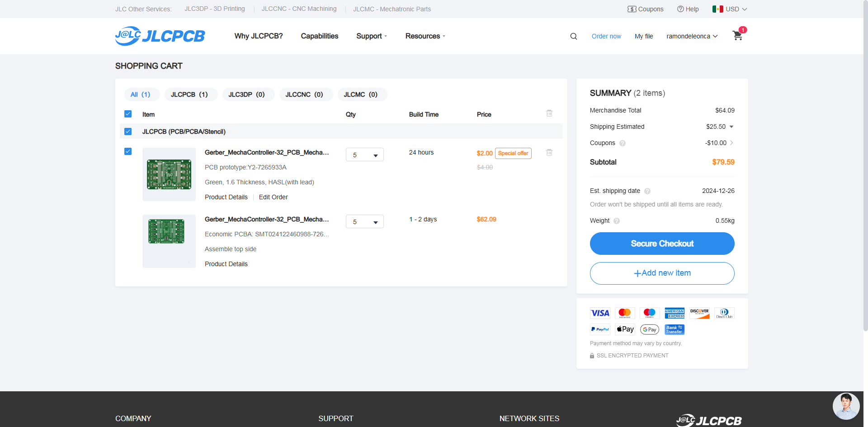Select the JLCCNC (0) cart tab
The width and height of the screenshot is (868, 427).
[306, 94]
